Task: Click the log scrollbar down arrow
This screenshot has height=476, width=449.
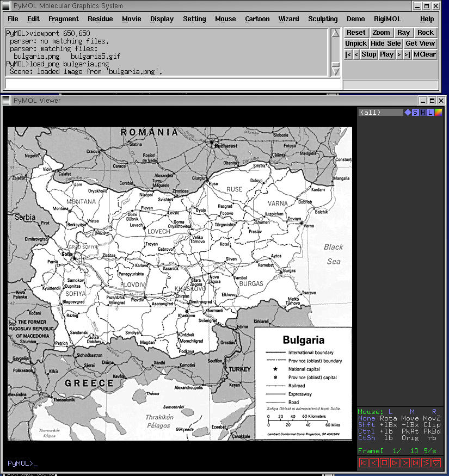Action: (336, 71)
